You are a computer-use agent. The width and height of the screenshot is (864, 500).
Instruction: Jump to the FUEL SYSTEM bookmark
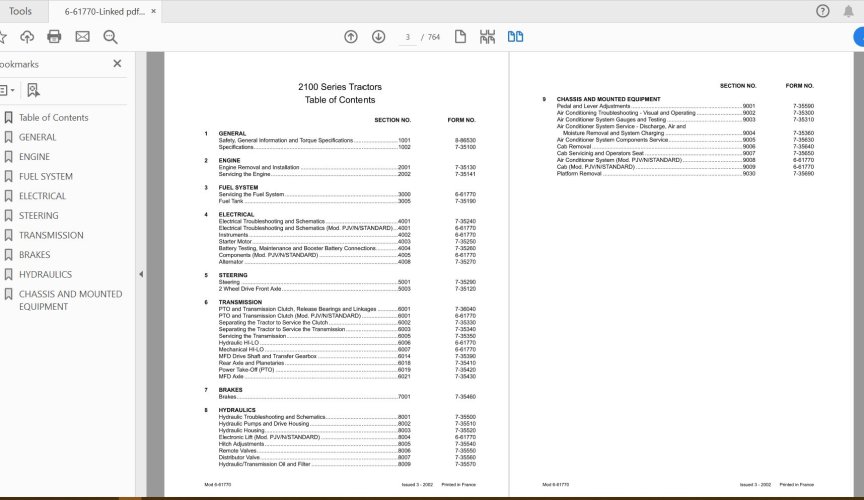pyautogui.click(x=46, y=176)
